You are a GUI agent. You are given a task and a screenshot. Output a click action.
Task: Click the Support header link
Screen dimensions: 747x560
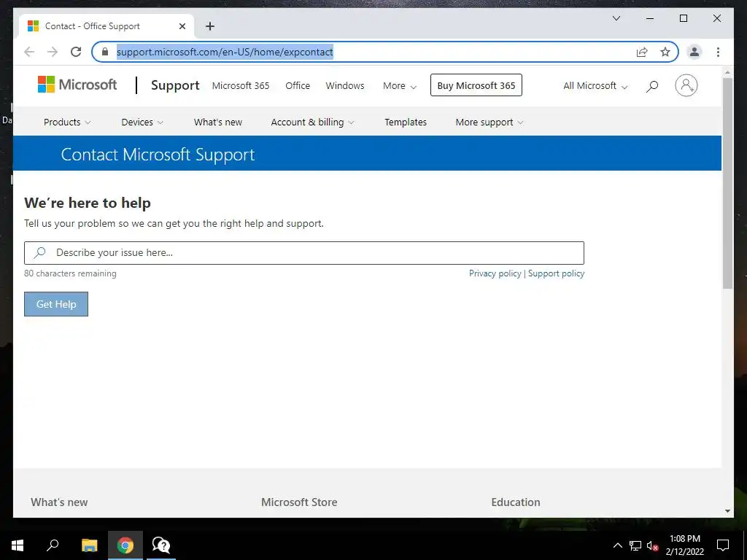click(175, 85)
